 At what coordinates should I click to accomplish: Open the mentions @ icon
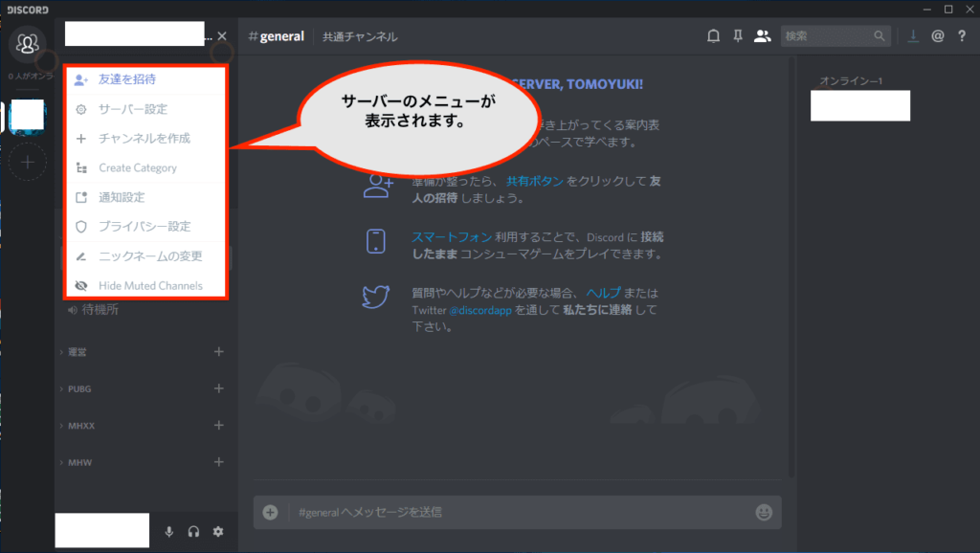(x=937, y=36)
